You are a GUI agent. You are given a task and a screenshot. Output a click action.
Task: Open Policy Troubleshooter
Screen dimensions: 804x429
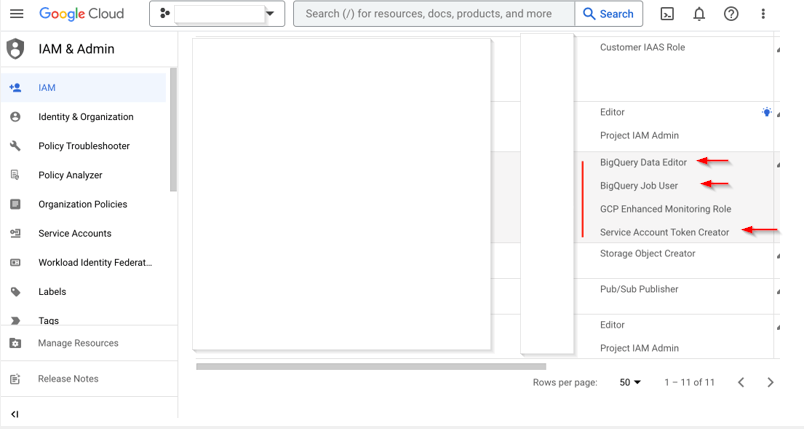(84, 146)
